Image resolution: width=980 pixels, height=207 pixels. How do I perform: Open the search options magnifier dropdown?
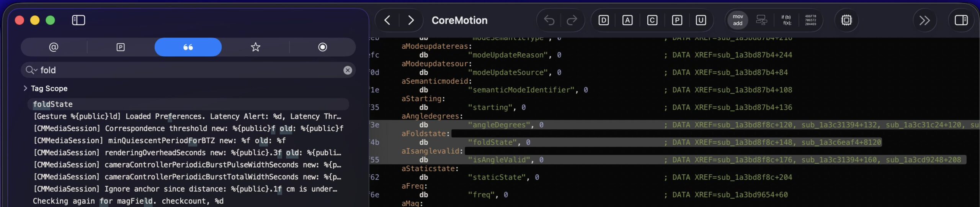pyautogui.click(x=31, y=70)
